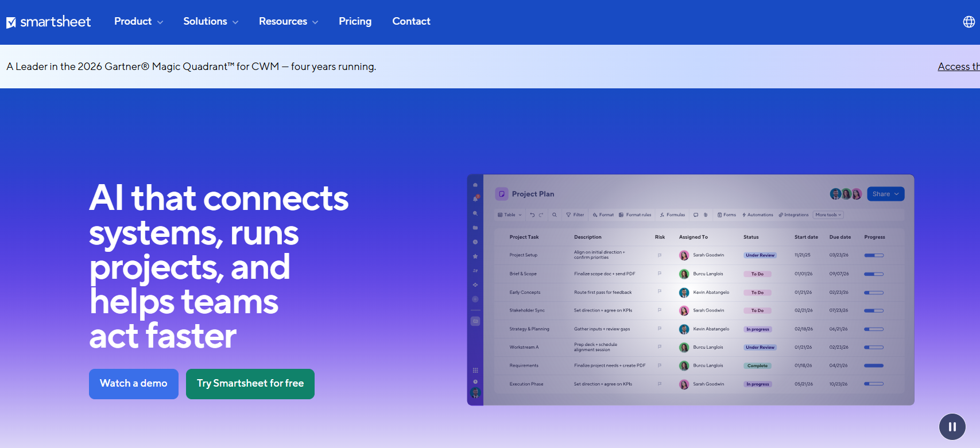Click the sidebar app launcher grid icon

point(475,371)
